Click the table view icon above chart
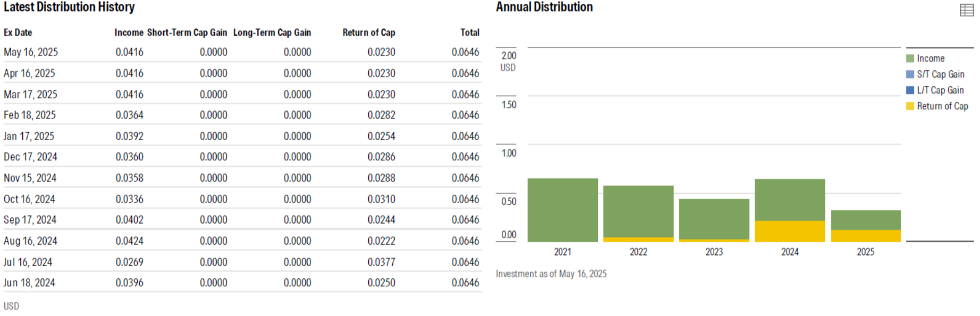 pyautogui.click(x=967, y=10)
